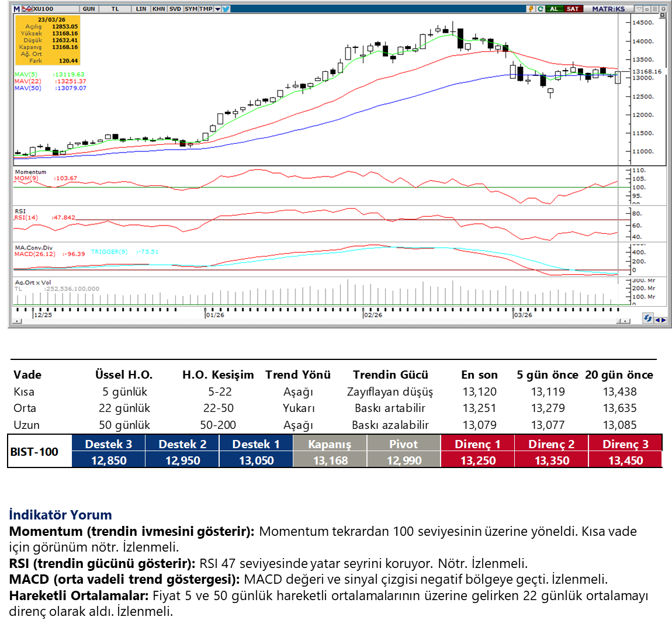Screen dimensions: 672x627
Task: Select the TMP toolbar item
Action: (206, 9)
